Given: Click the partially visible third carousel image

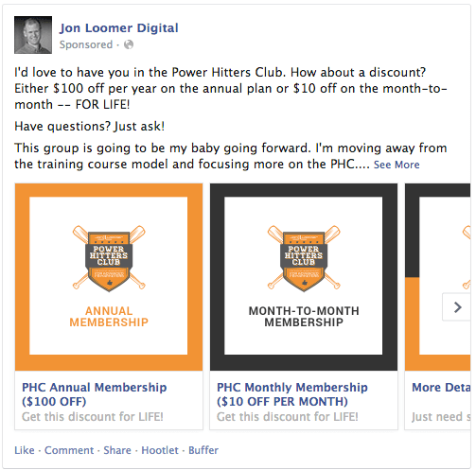Looking at the screenshot, I should [438, 277].
